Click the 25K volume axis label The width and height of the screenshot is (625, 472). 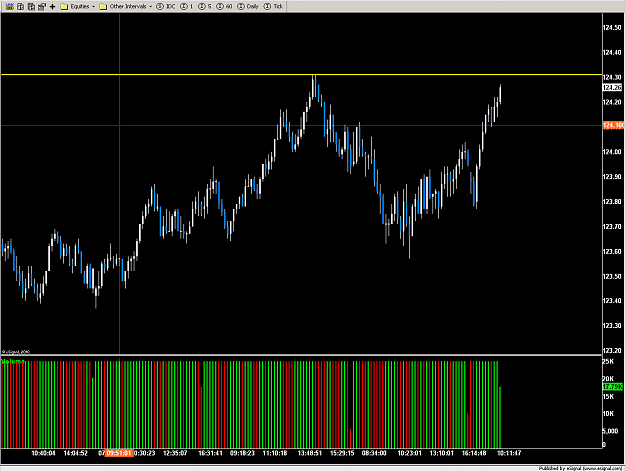(x=608, y=362)
